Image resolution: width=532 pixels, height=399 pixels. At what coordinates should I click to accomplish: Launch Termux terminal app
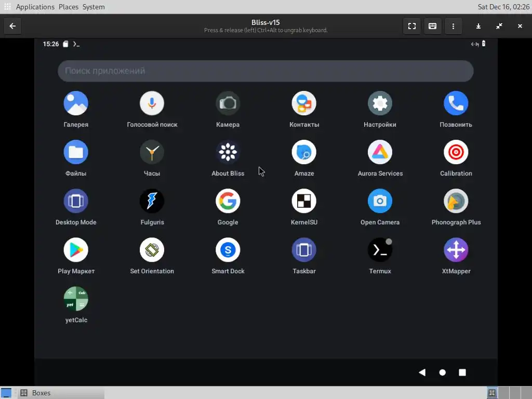(x=380, y=250)
